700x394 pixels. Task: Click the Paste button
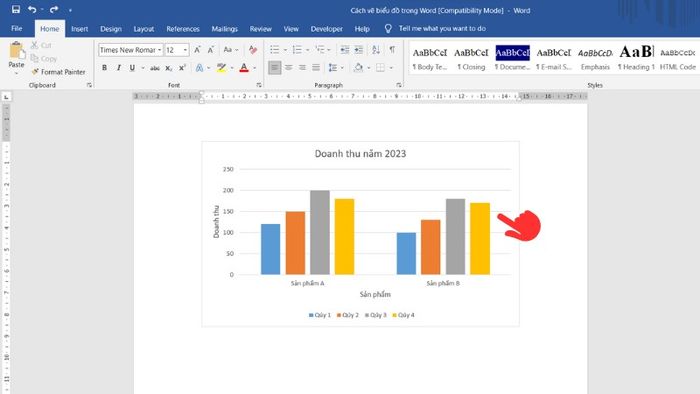16,57
